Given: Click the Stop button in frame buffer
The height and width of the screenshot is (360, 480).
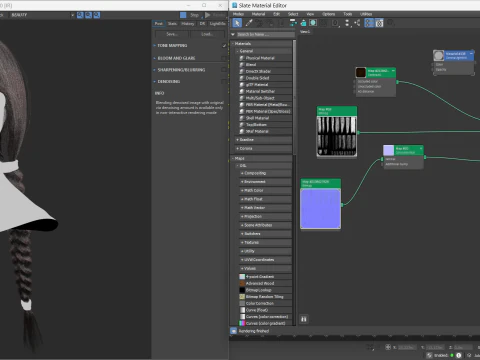Looking at the screenshot, I should (195, 15).
